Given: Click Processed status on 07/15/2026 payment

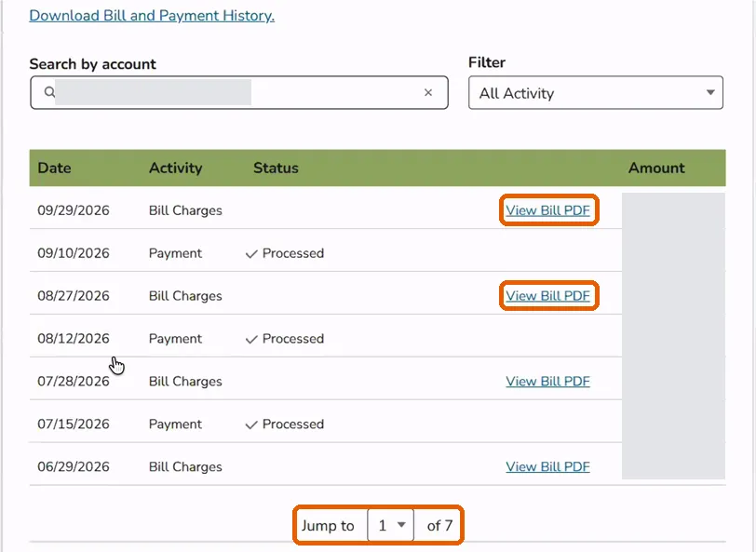Looking at the screenshot, I should point(285,424).
